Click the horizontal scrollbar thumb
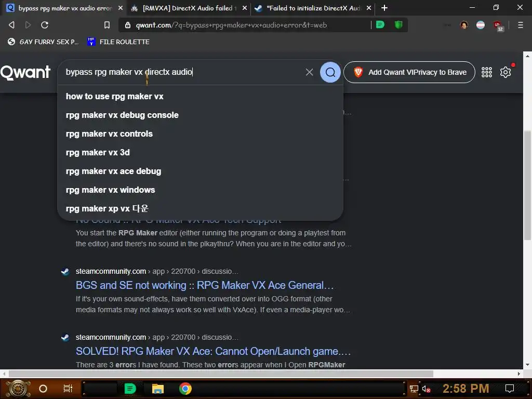532x399 pixels. point(221,374)
